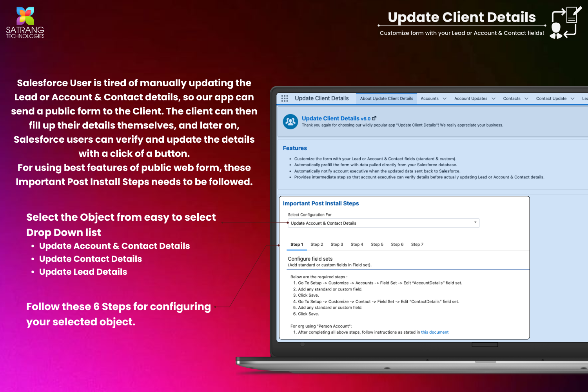Image resolution: width=588 pixels, height=392 pixels.
Task: Open Select Configuration For dropdown
Action: click(x=384, y=223)
